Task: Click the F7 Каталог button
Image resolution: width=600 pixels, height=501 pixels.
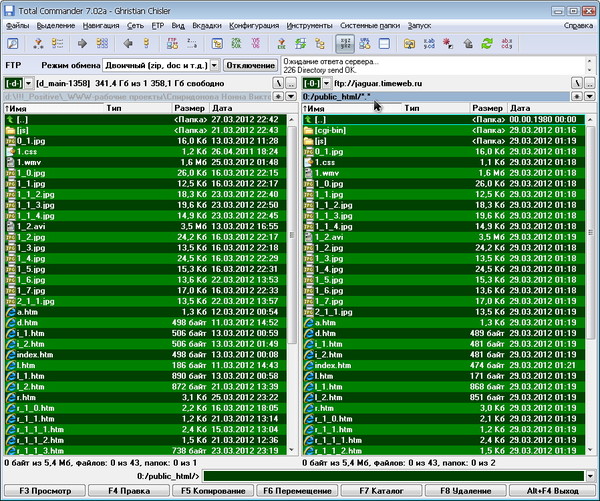Action: (382, 491)
